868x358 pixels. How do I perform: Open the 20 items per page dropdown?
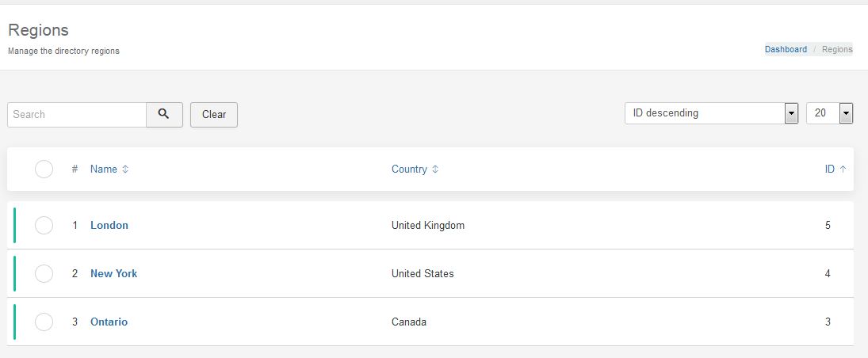[829, 113]
